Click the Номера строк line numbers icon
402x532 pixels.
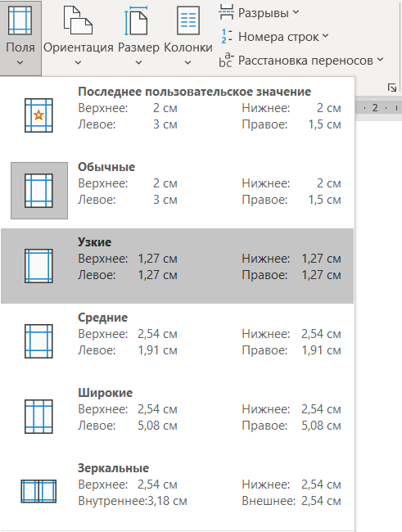coord(226,36)
